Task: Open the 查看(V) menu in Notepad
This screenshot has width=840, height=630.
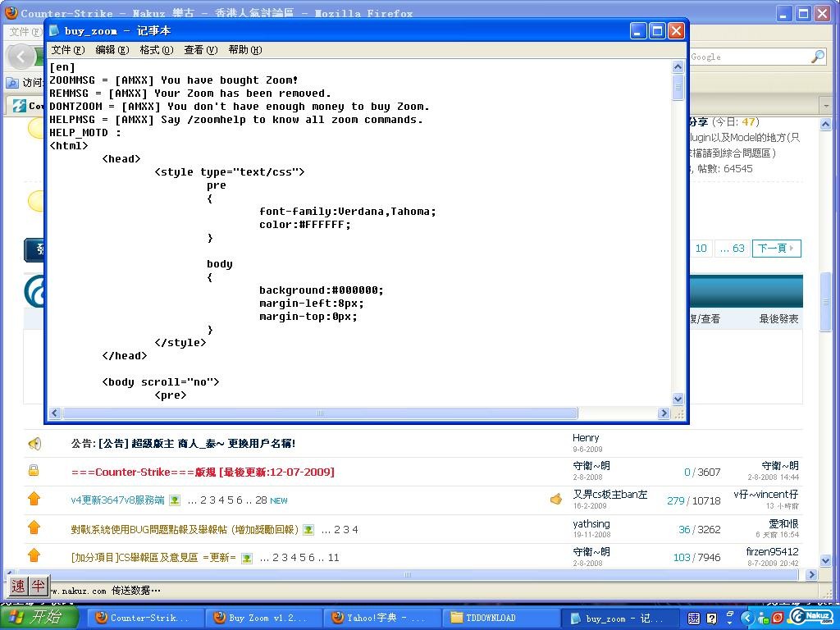Action: (x=201, y=50)
